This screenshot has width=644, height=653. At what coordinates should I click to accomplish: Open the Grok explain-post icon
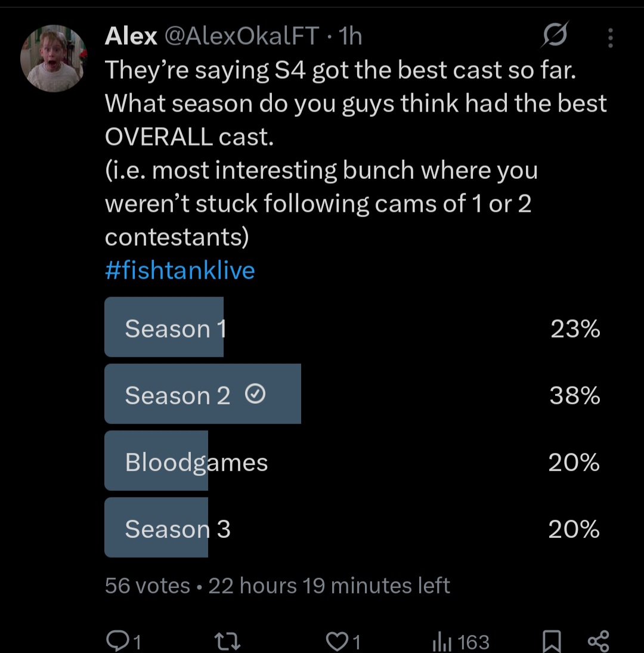tap(555, 38)
